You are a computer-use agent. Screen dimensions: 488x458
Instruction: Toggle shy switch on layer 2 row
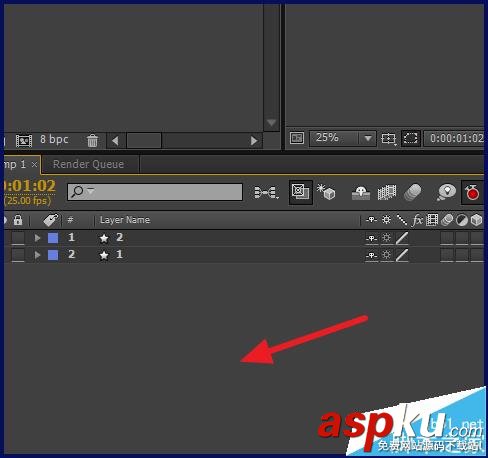click(x=371, y=256)
